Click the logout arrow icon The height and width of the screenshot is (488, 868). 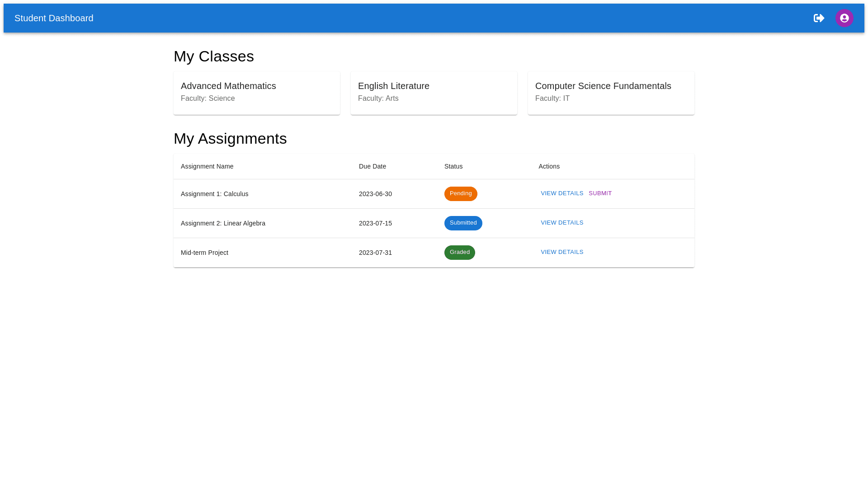coord(819,18)
